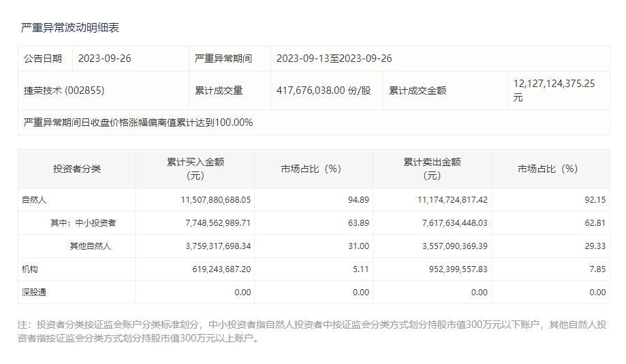Click the 累计买入金额（元） column header
The image size is (626, 364).
click(x=195, y=169)
